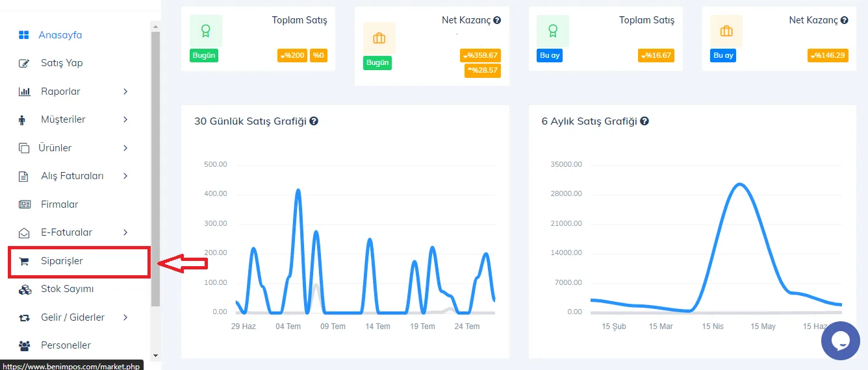Expand the Raporlar submenu chevron
Screen dimensions: 868x370
125,92
